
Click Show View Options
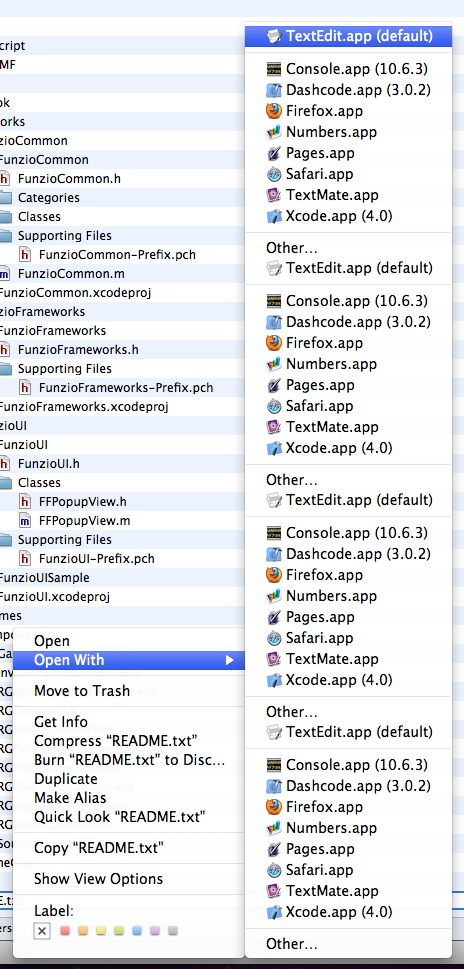tap(99, 879)
